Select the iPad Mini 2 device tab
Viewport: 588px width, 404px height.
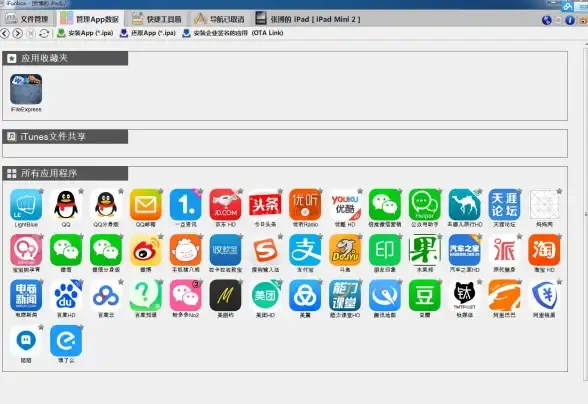(x=308, y=19)
